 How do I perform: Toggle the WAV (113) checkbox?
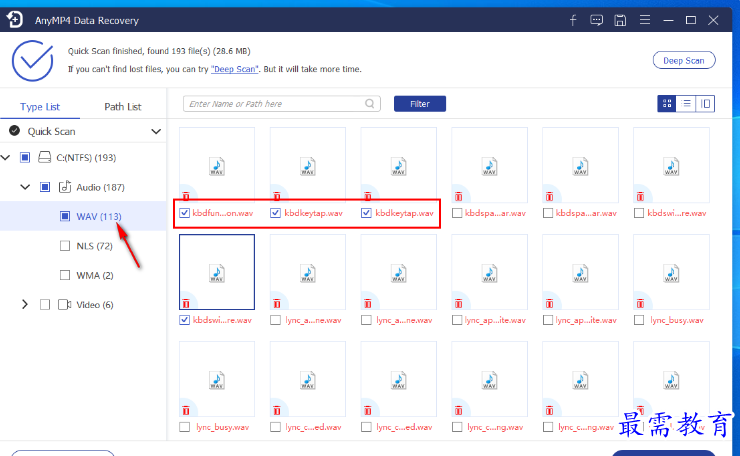tap(65, 216)
